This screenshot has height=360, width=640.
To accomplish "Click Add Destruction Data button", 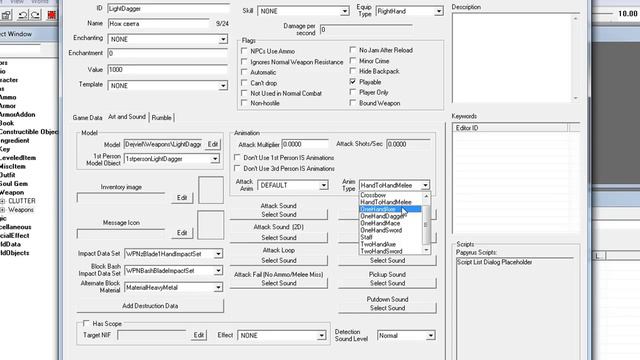I will (x=150, y=306).
